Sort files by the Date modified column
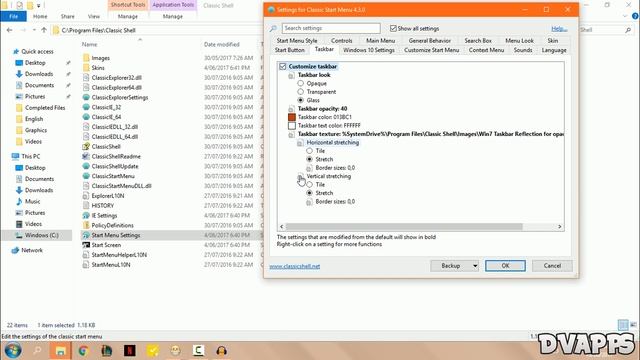Screen dimensions: 640x360 click(x=222, y=44)
